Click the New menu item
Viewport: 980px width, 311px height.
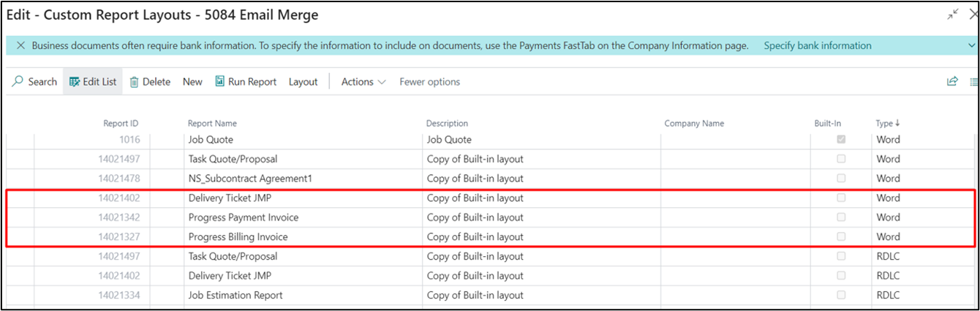pyautogui.click(x=192, y=82)
